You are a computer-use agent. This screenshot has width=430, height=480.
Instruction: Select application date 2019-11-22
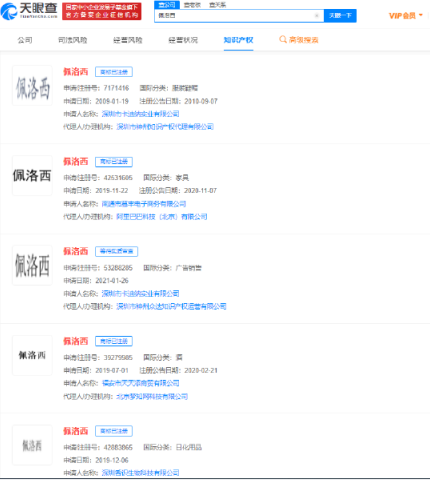coord(112,191)
